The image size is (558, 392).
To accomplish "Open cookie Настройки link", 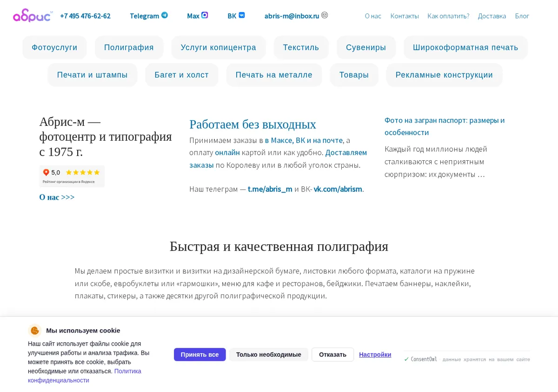I will (375, 354).
